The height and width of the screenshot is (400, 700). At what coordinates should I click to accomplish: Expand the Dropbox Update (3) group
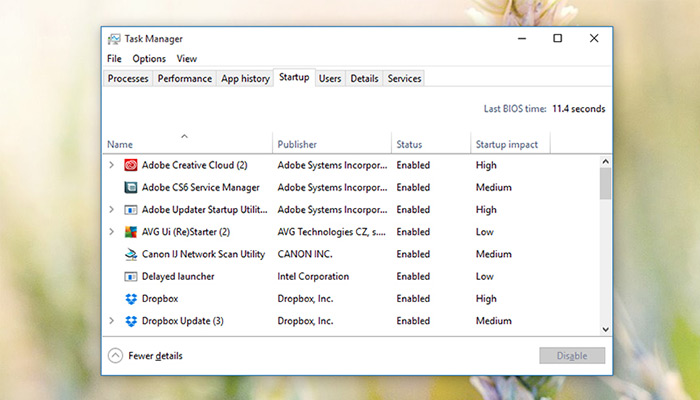pos(112,321)
